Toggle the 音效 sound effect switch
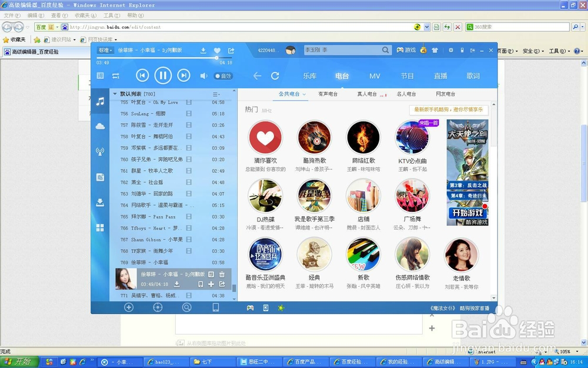The image size is (588, 368). click(x=223, y=76)
